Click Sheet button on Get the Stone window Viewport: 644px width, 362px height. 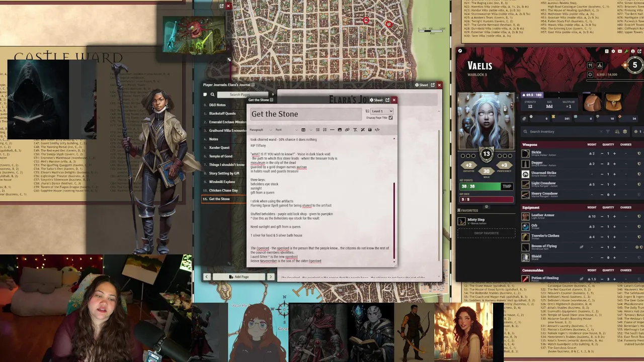point(376,100)
